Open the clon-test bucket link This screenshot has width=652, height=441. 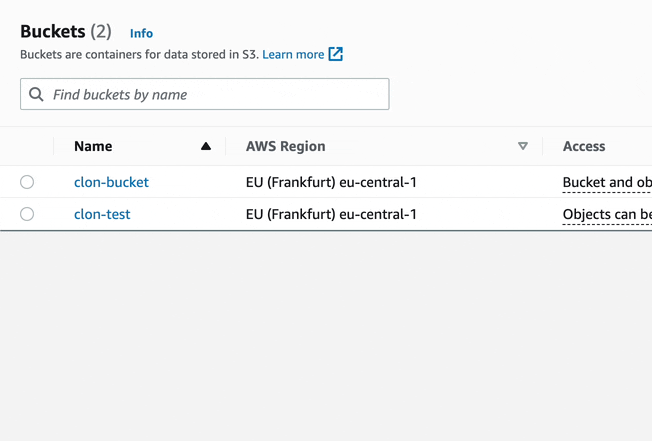(102, 214)
